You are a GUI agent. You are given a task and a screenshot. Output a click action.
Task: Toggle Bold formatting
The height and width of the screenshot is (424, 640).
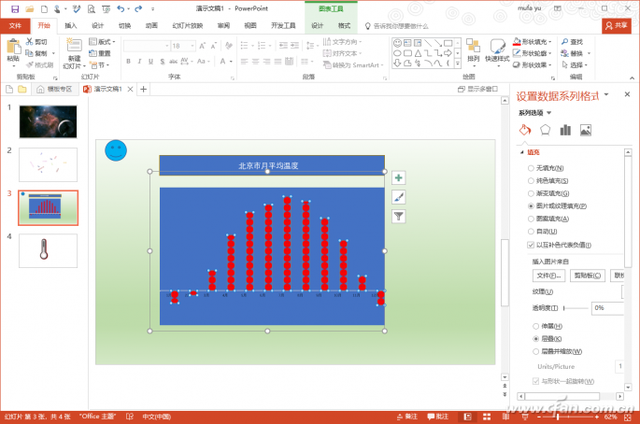[129, 61]
